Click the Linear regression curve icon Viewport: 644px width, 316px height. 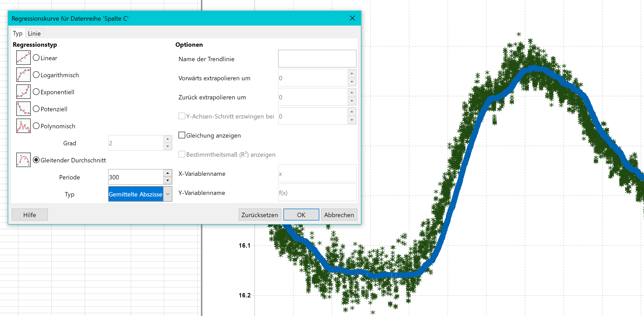[23, 58]
